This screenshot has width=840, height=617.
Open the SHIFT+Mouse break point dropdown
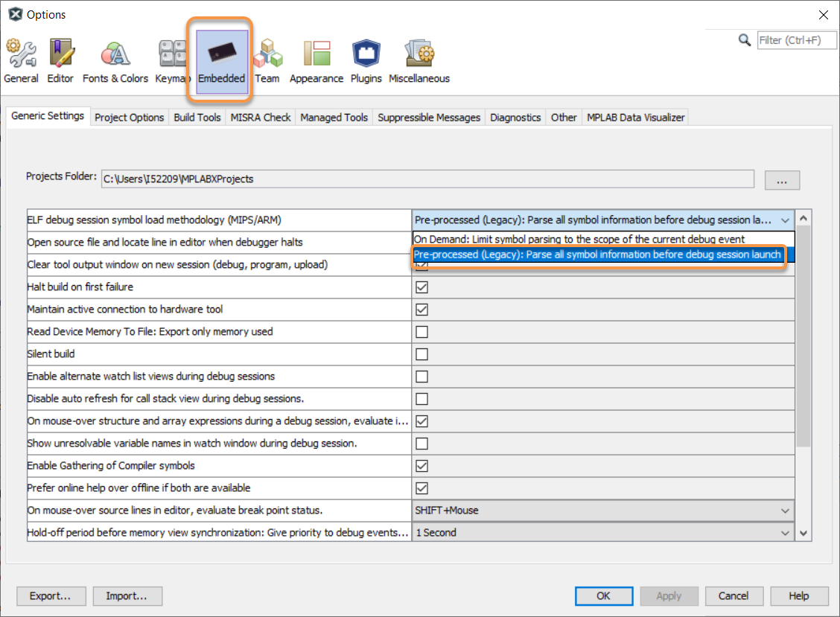click(x=602, y=511)
